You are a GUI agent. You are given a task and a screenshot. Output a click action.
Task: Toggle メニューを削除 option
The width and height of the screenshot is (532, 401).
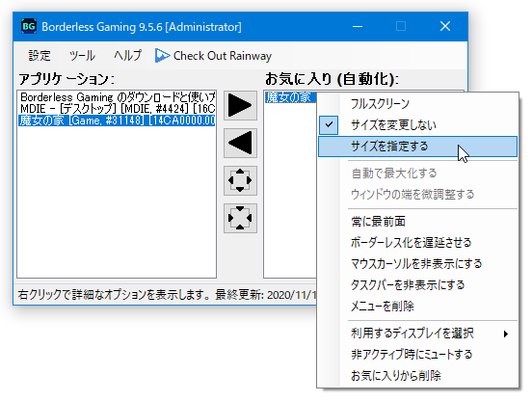(417, 307)
